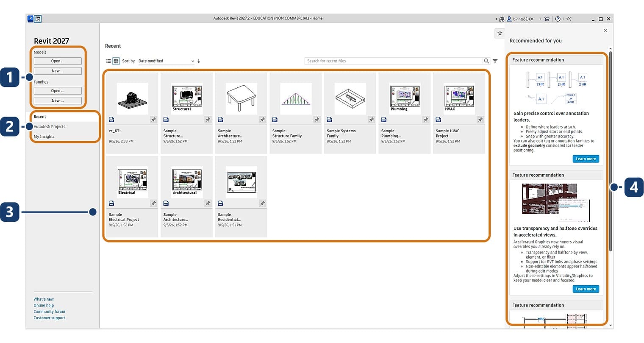Click the binoculars search icon in title bar
Viewport: 644px width, 343px height.
[502, 19]
